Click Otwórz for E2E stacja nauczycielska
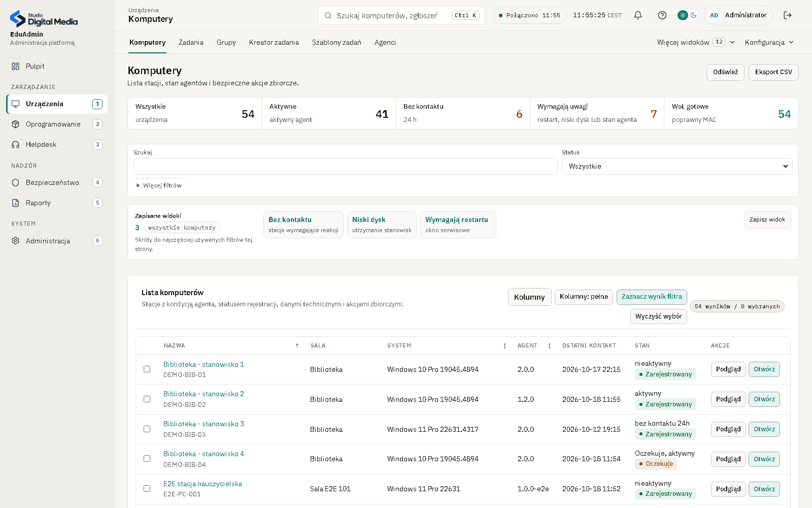 coord(764,489)
